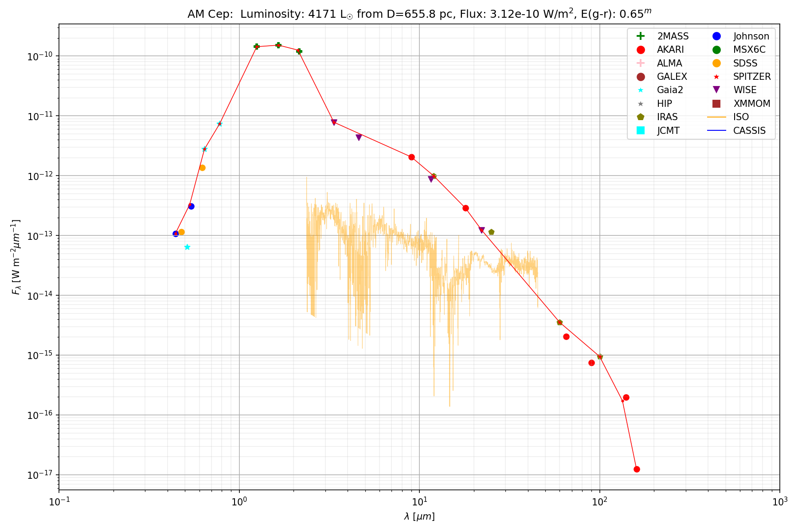Click the purple WISE triangle legend marker
The height and width of the screenshot is (532, 798).
tap(716, 90)
